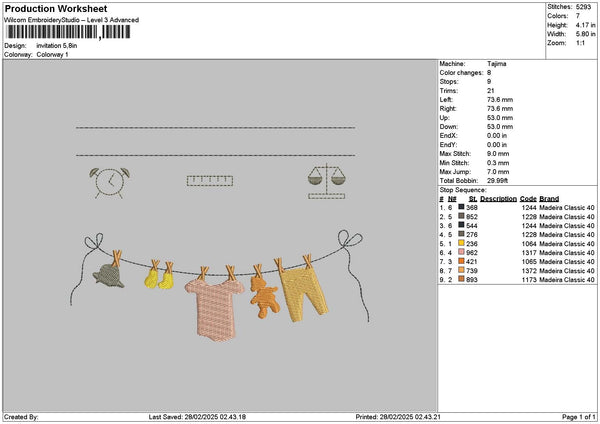Click the Total Bobbin value '29.99ft'
The image size is (600, 424).
497,181
